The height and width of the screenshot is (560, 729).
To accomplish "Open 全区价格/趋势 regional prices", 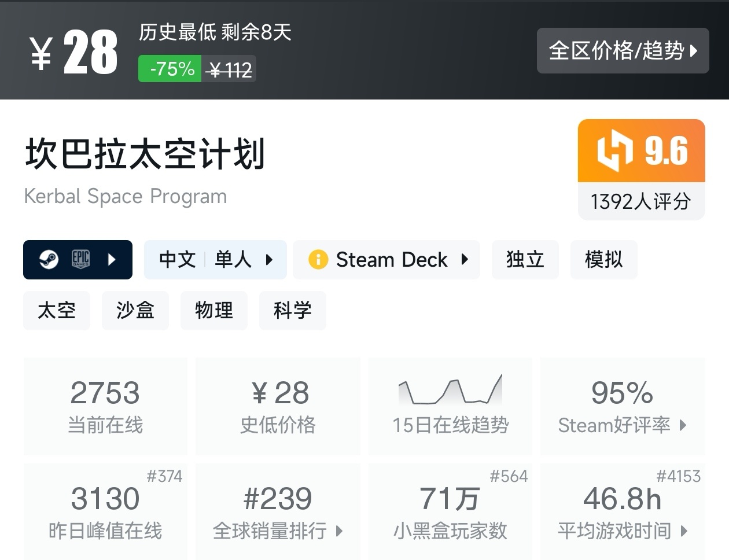I will coord(623,51).
